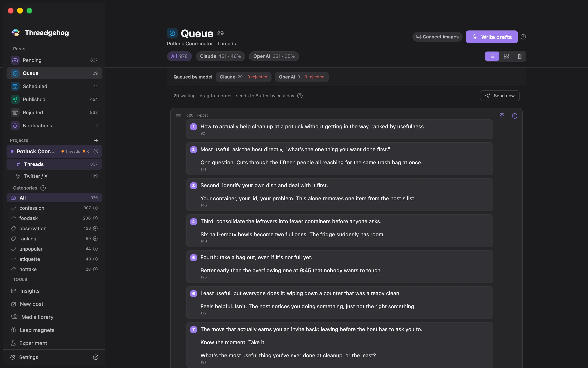This screenshot has height=368, width=588.
Task: Send queue now
Action: (x=500, y=96)
